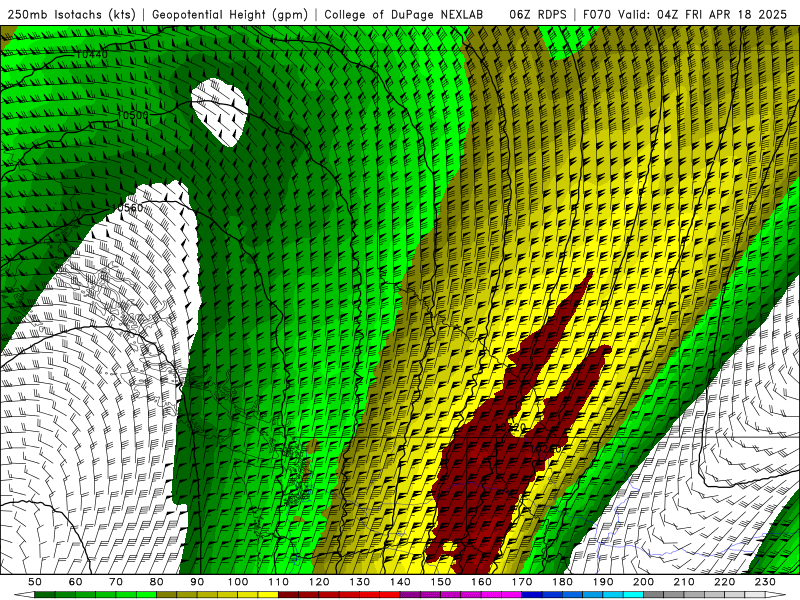The height and width of the screenshot is (600, 800).
Task: Click the 160 knot colorbar label
Action: point(481,582)
